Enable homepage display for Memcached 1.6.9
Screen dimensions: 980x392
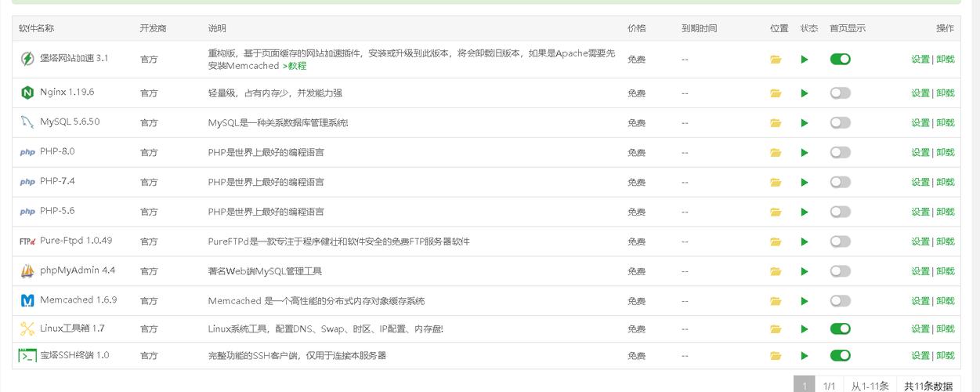pyautogui.click(x=841, y=301)
